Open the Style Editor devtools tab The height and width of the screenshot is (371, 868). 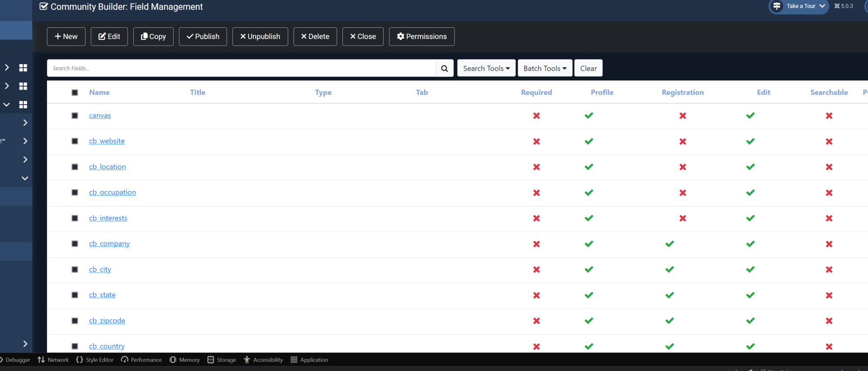pyautogui.click(x=95, y=360)
